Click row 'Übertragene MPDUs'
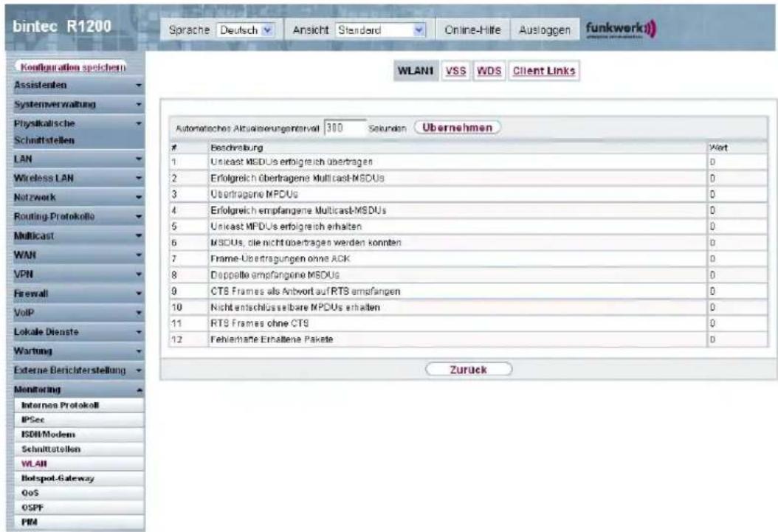 (468, 194)
